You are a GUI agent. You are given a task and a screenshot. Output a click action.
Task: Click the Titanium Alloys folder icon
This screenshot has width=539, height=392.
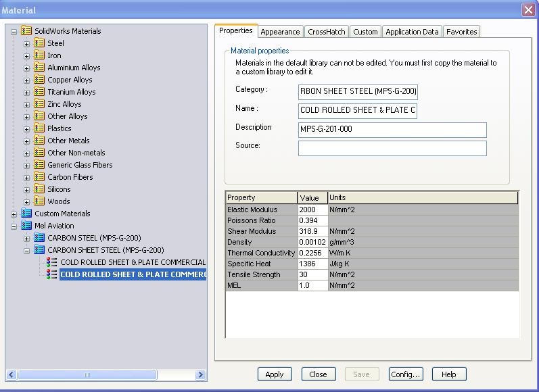tap(39, 92)
